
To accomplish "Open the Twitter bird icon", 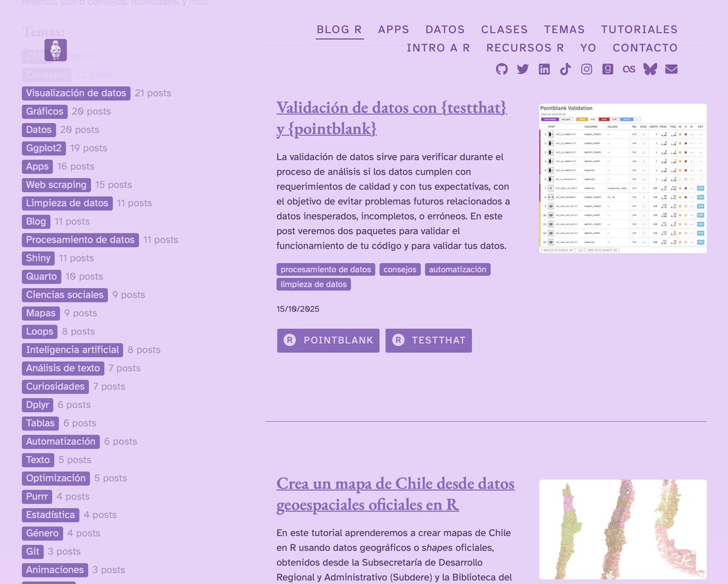I will [523, 69].
